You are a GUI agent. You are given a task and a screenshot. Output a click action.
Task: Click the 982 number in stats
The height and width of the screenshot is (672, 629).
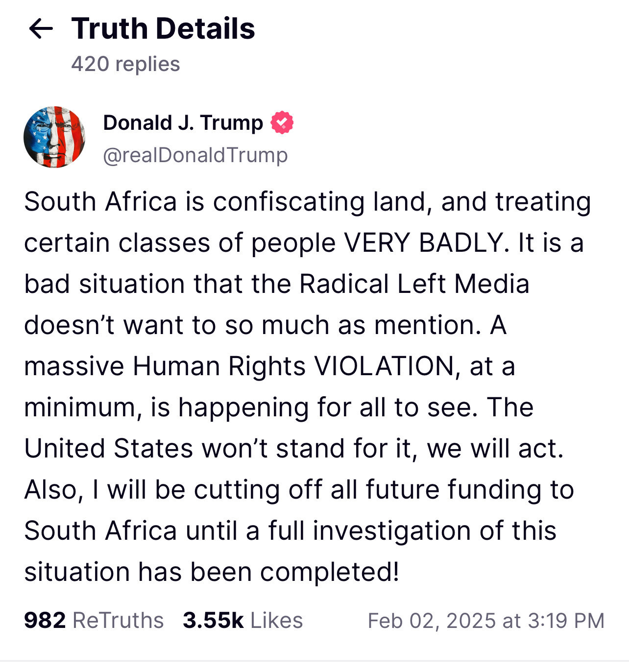(45, 620)
